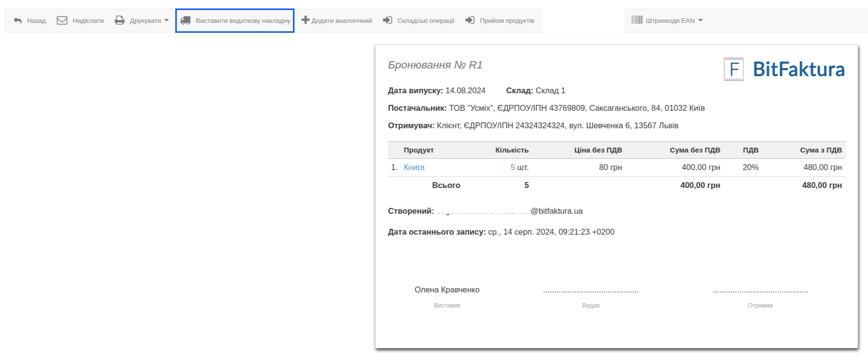Click the arrow icon beside Прийом продуктів
Screen dimensions: 868x358
point(470,20)
